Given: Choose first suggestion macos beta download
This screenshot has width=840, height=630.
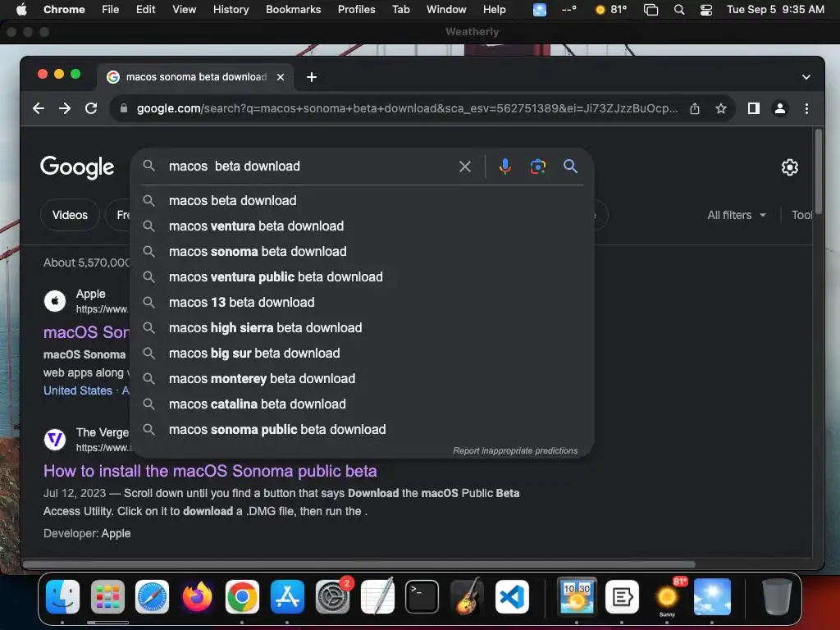Looking at the screenshot, I should 362,200.
